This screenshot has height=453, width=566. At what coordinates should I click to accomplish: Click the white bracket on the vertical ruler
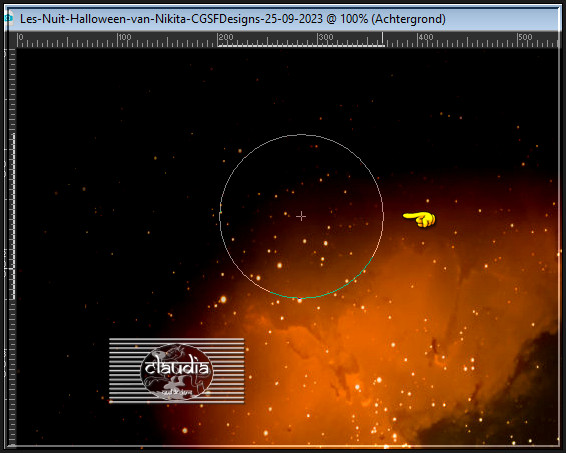click(12, 217)
